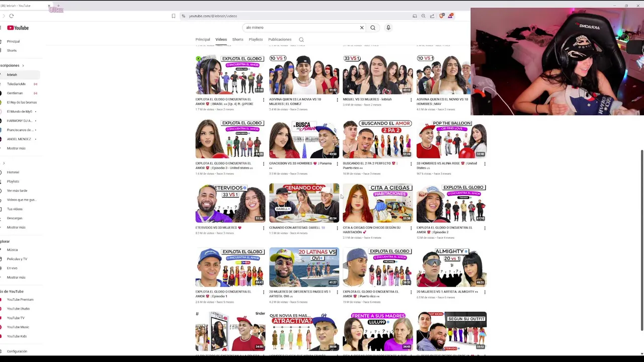Viewport: 644px width, 362px height.
Task: Expand the Suscripciones section chevron
Action: coord(23,65)
